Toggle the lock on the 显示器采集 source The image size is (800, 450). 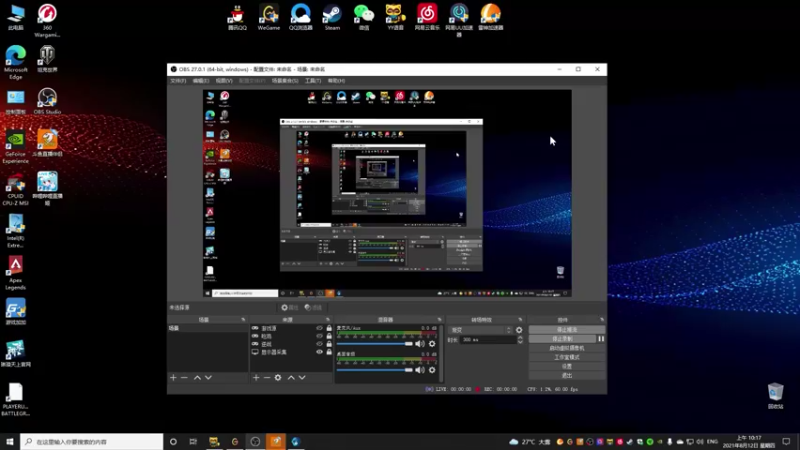point(329,352)
